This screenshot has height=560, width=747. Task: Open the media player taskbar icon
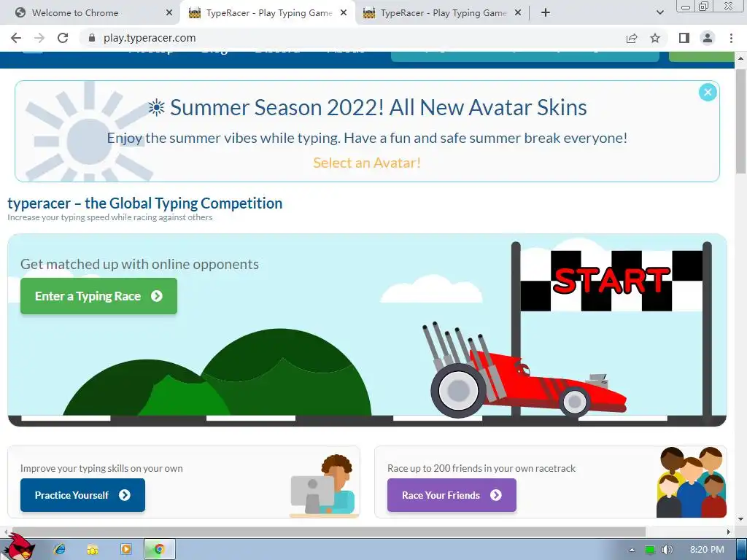[x=126, y=550]
